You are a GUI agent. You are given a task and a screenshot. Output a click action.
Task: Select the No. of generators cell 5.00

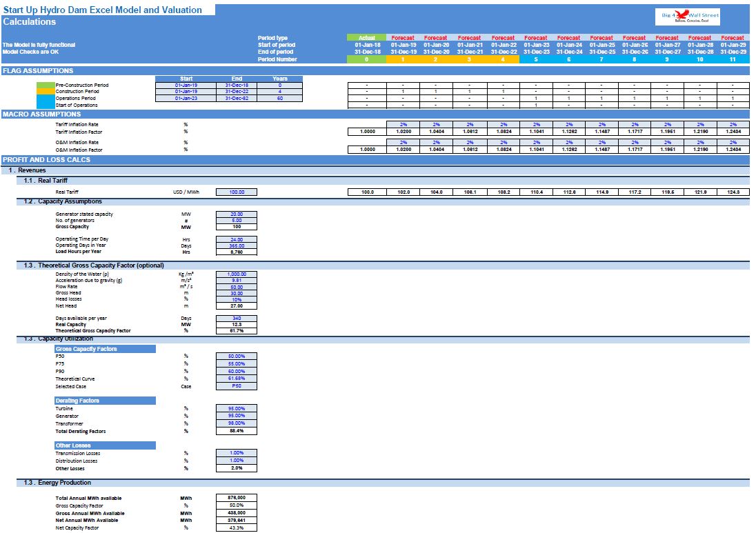(x=236, y=220)
